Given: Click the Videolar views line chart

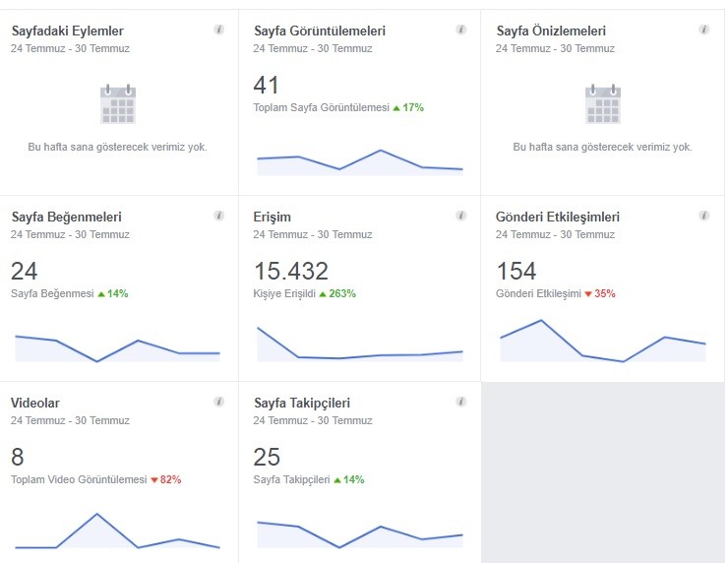Looking at the screenshot, I should point(117,531).
